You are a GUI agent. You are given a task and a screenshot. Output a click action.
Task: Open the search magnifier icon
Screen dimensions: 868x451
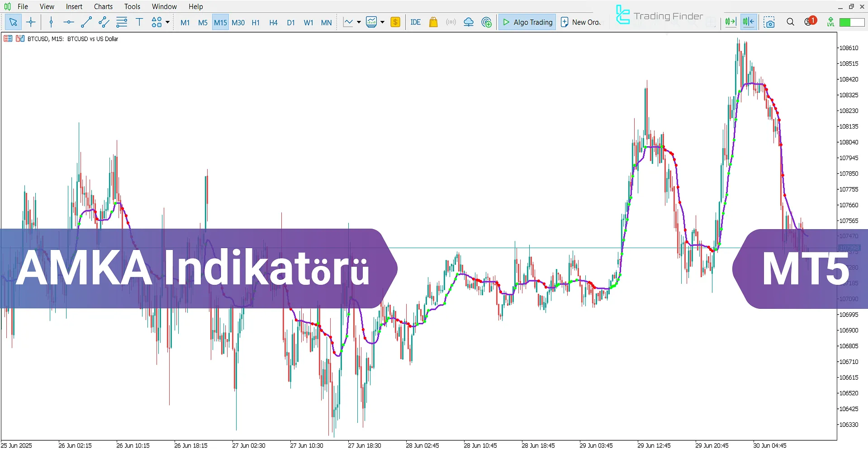pyautogui.click(x=790, y=22)
